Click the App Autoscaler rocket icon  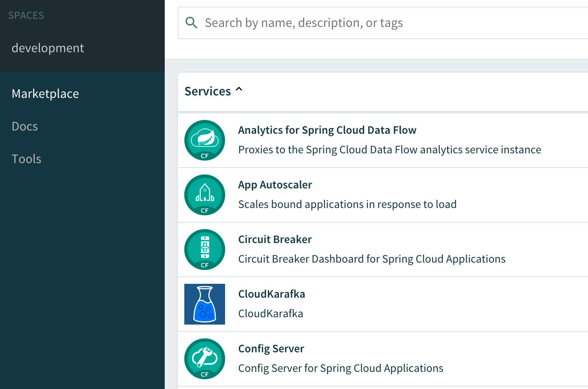pyautogui.click(x=204, y=195)
